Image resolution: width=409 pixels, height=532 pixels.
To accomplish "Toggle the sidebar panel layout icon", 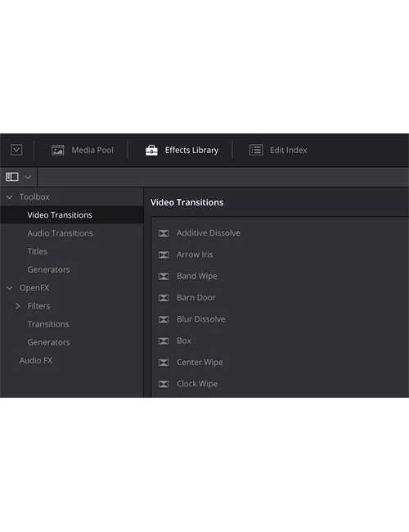I will click(x=12, y=177).
